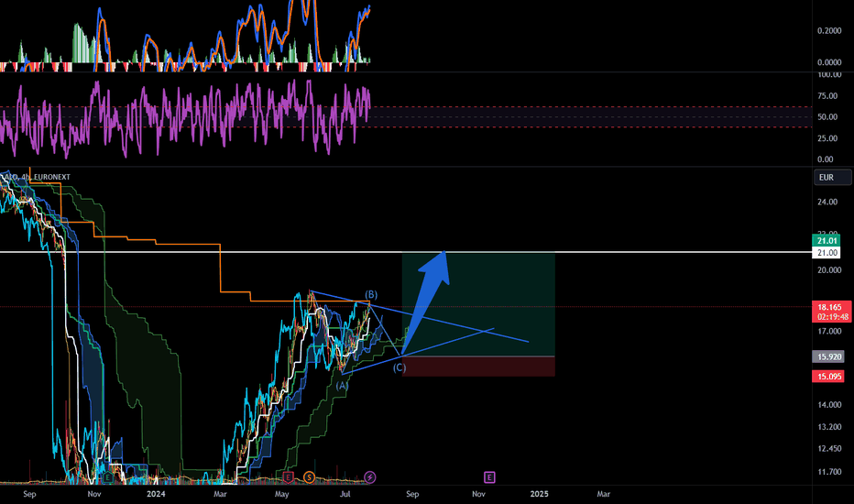Viewport: 854px width, 504px height.
Task: Click the 75.00 oscillator scale value
Action: (x=827, y=96)
